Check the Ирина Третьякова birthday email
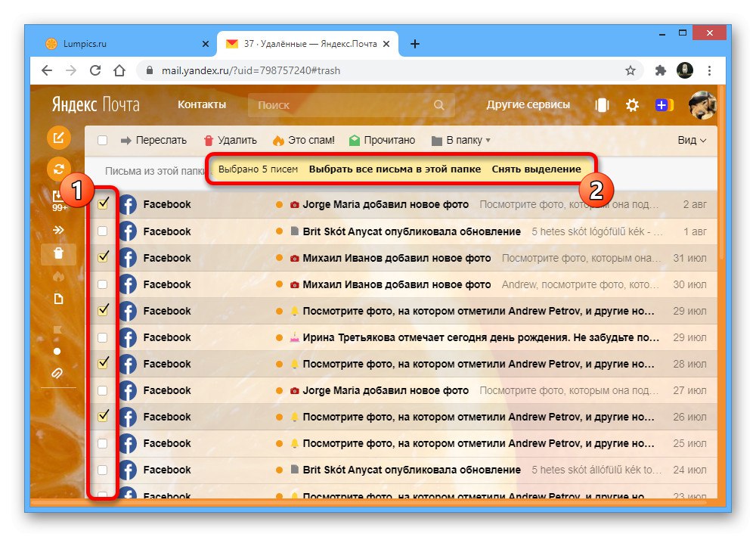This screenshot has width=756, height=537. coord(102,337)
